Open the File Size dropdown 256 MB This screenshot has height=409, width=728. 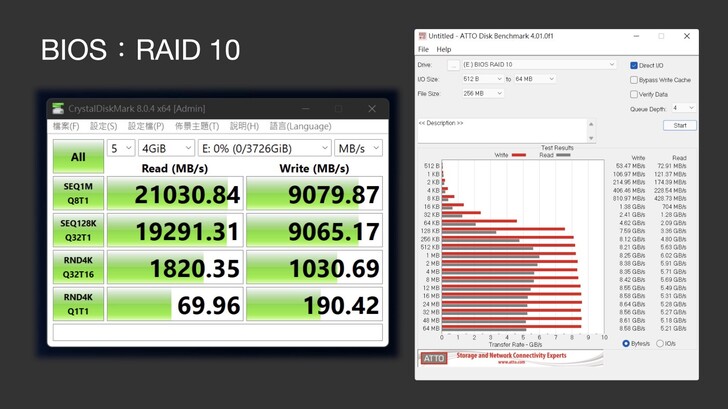coord(482,93)
